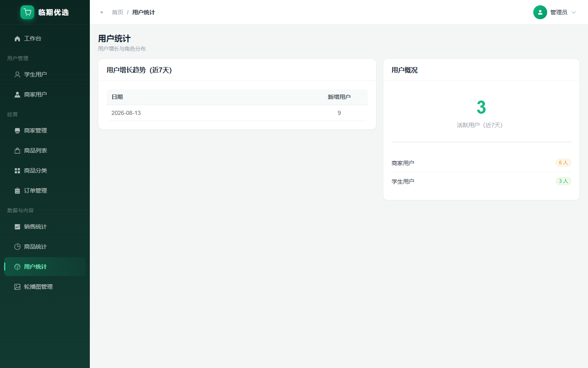Screen dimensions: 588x368
Task: Click the pie chart icon beside 商品统计
Action: click(x=17, y=247)
